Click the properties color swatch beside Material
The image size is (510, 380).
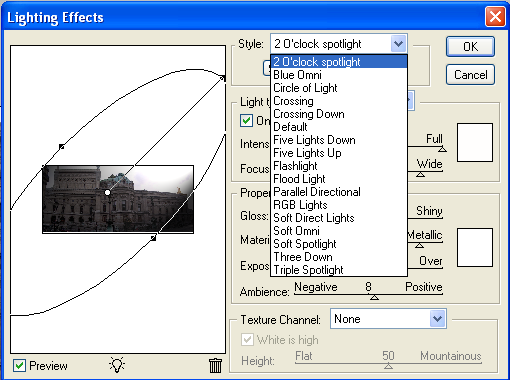tap(475, 247)
